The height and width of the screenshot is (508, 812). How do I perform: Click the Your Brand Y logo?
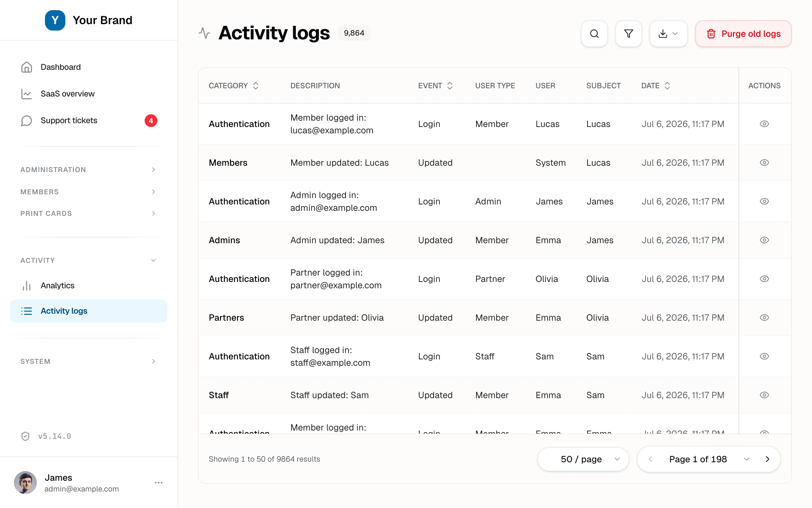(55, 20)
